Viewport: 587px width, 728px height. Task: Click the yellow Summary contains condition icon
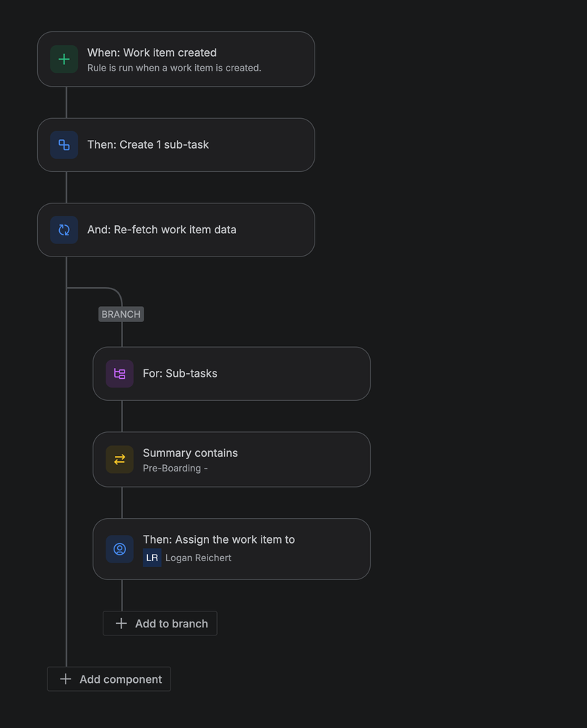click(x=119, y=460)
